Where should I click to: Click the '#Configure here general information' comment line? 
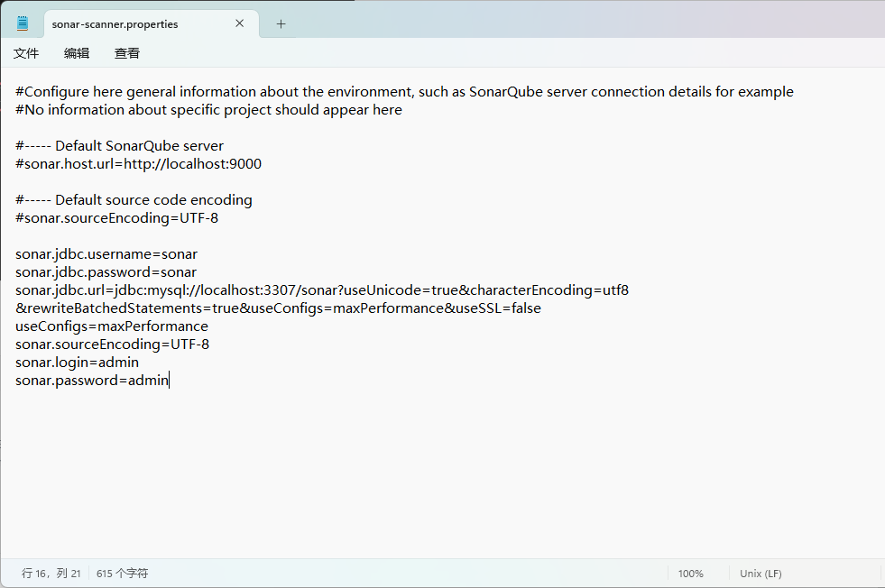404,91
